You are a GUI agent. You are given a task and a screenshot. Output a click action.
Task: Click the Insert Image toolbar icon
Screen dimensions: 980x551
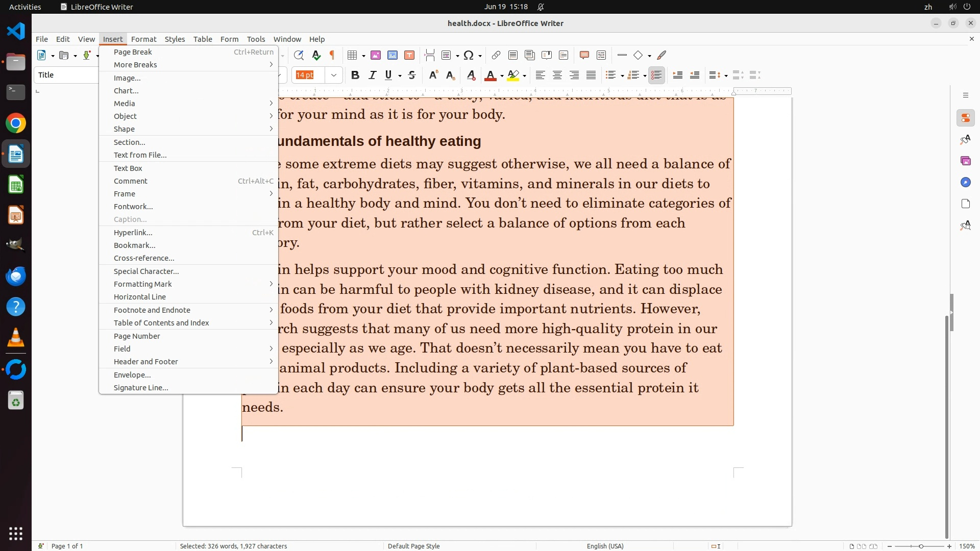[x=376, y=55]
